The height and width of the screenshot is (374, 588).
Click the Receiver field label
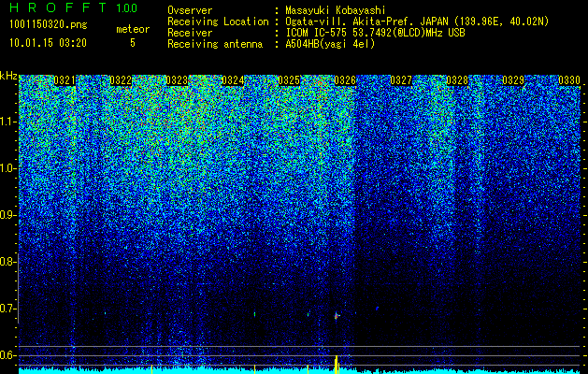(x=190, y=33)
